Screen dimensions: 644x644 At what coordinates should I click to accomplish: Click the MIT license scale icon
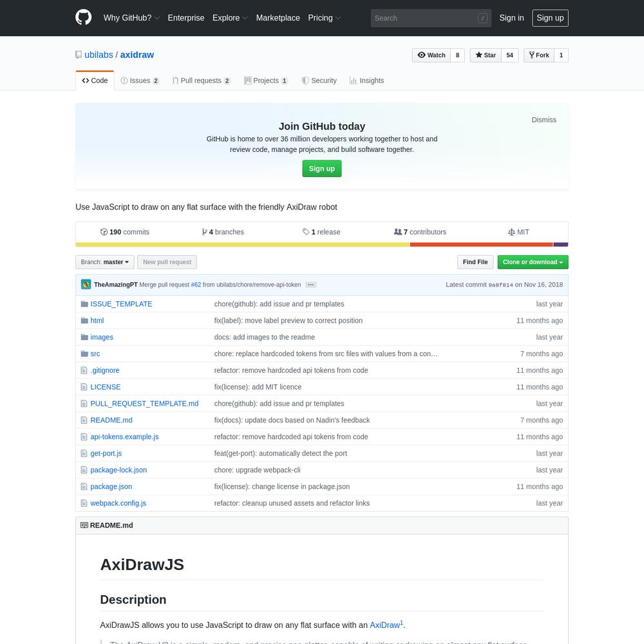point(511,232)
